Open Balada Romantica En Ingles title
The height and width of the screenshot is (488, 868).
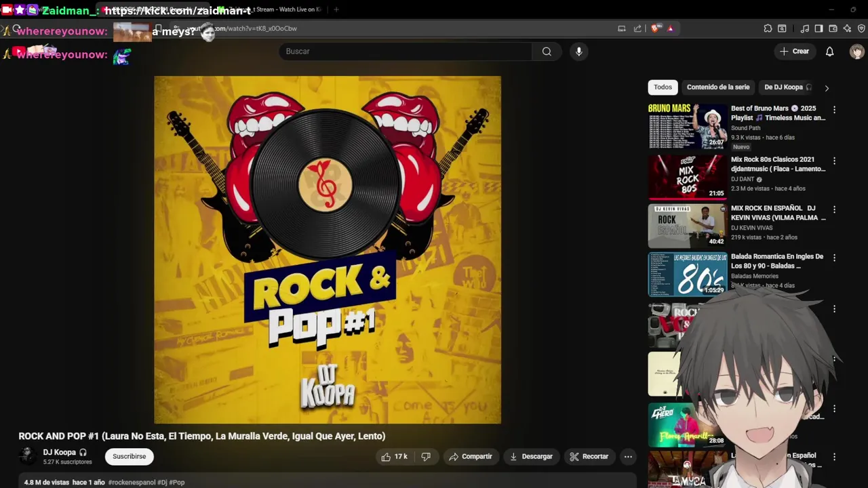[777, 261]
